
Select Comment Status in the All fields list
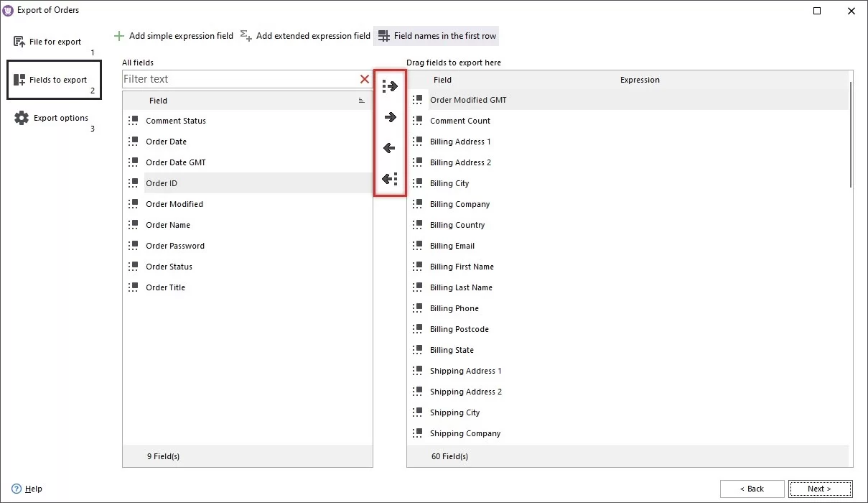tap(174, 121)
